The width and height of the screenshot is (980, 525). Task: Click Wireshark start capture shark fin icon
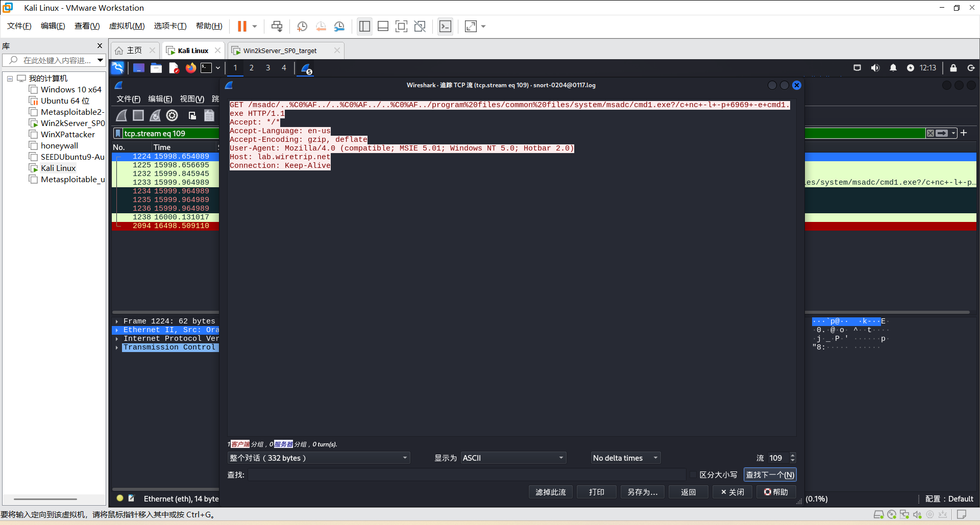[121, 116]
